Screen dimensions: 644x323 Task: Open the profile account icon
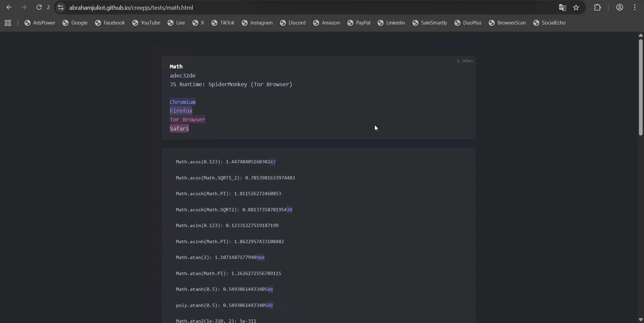tap(620, 7)
